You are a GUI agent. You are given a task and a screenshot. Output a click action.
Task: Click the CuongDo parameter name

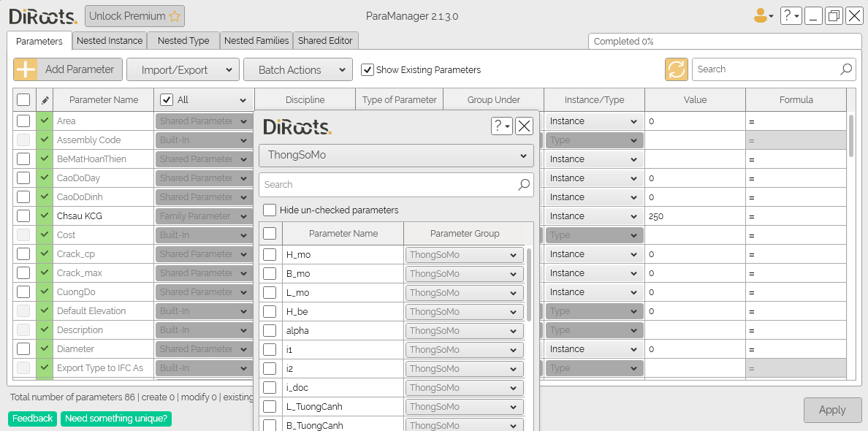pos(75,291)
